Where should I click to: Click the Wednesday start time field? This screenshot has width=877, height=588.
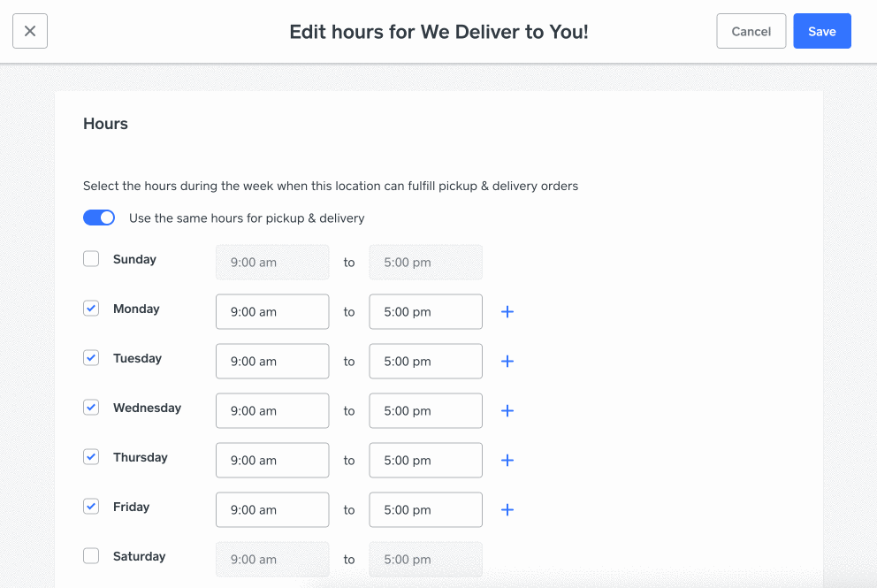272,411
